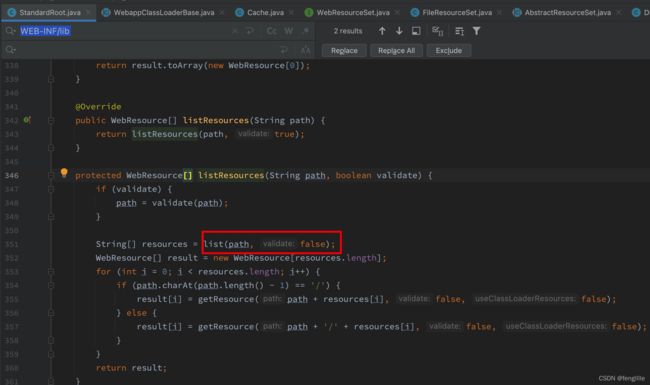Collapse the if charAt block at line 354
Viewport: 650px width, 385px height.
click(x=51, y=286)
